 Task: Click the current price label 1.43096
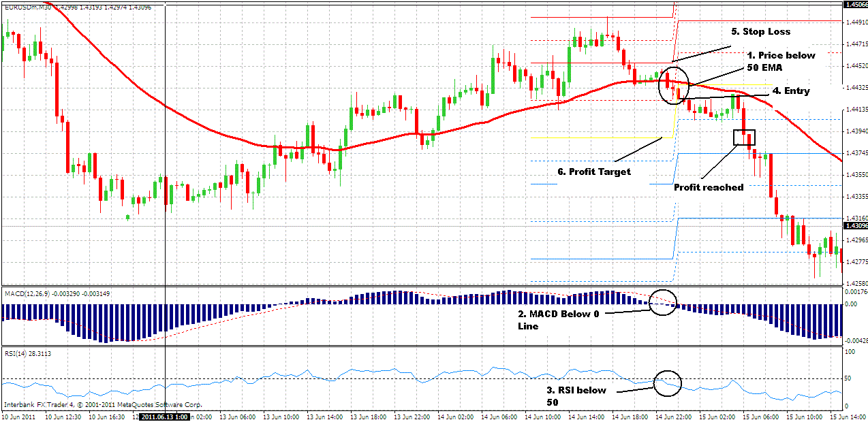pyautogui.click(x=855, y=225)
